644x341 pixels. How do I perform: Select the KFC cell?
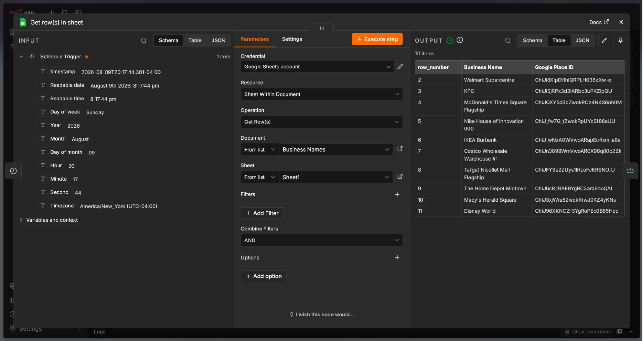point(497,91)
